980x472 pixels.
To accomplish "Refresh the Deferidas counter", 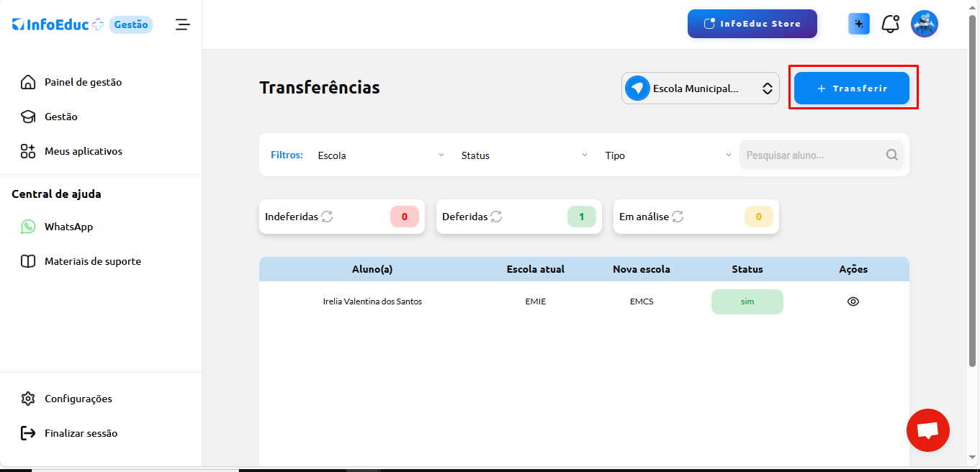I will click(x=496, y=217).
